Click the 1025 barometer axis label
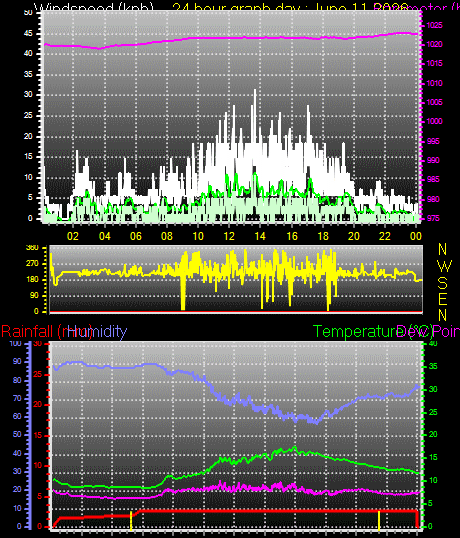The height and width of the screenshot is (538, 460). click(x=434, y=25)
